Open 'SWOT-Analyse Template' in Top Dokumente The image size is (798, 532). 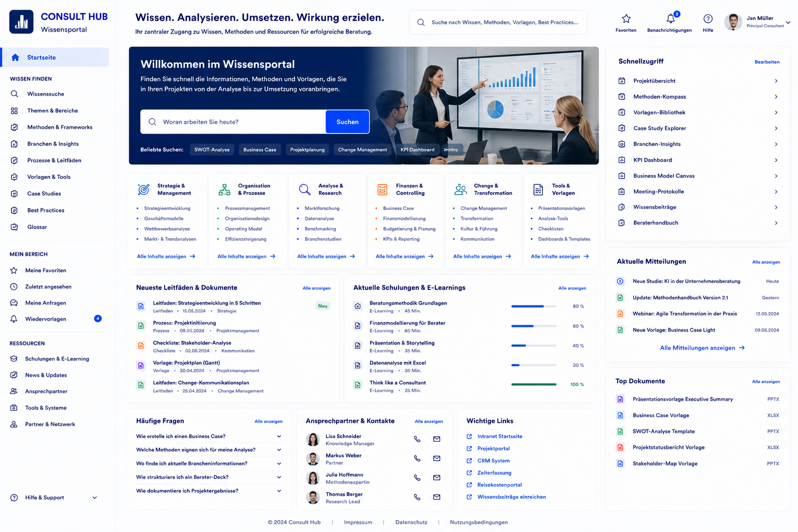[663, 431]
